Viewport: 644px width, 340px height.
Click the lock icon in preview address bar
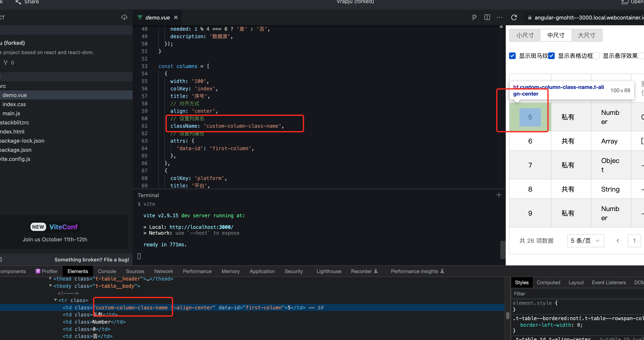click(x=529, y=17)
